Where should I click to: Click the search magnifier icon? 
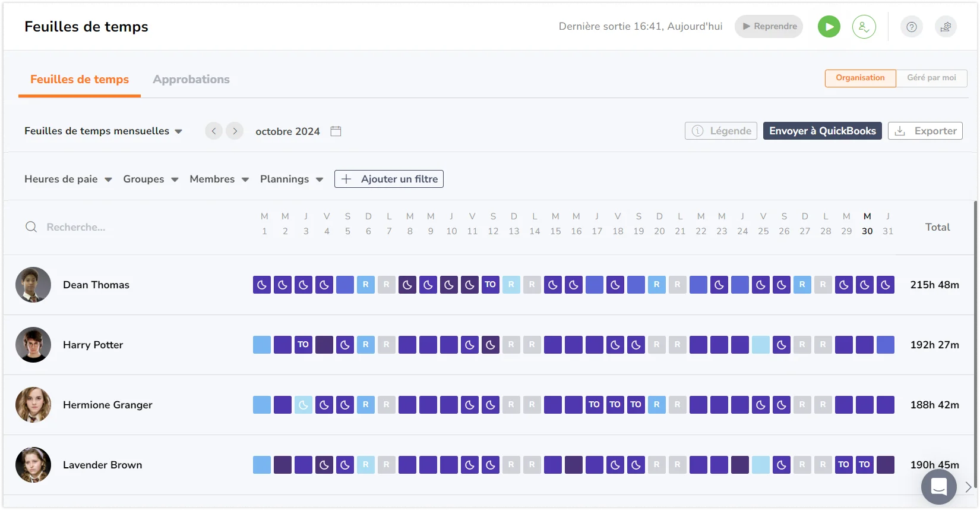click(31, 227)
